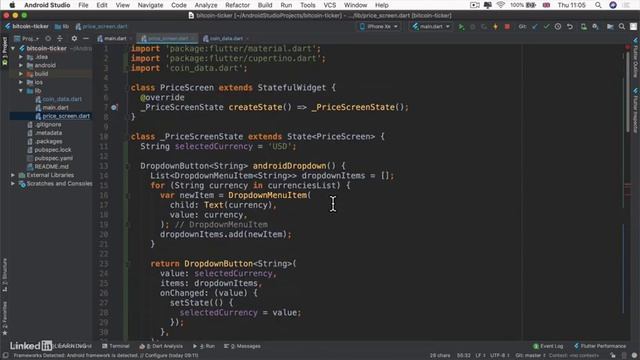Click the Git rollback undo arrow icon
This screenshot has height=360, width=640.
pos(570,27)
